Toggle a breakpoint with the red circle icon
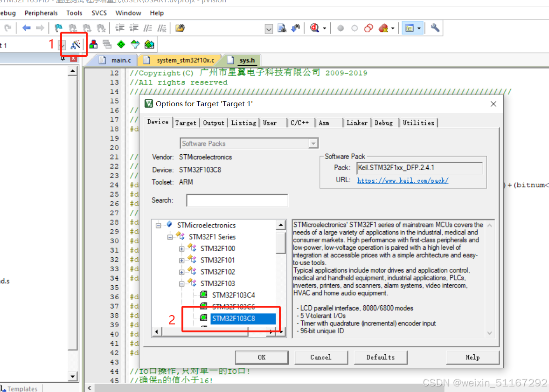The height and width of the screenshot is (392, 549). pyautogui.click(x=341, y=28)
